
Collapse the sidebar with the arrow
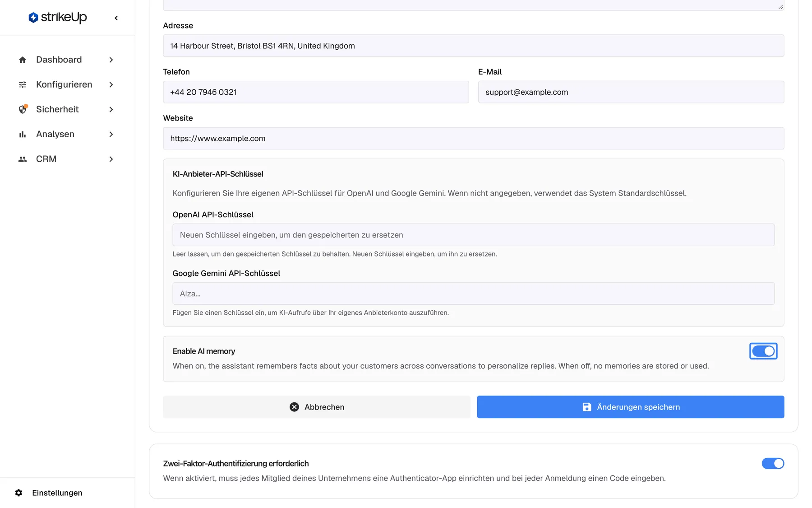(x=116, y=18)
